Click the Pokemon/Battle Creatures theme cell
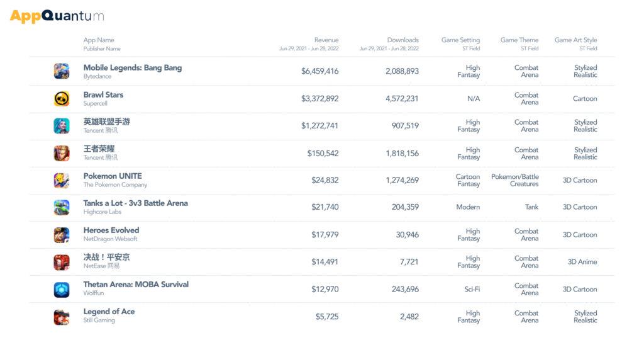This screenshot has height=340, width=644. 514,180
